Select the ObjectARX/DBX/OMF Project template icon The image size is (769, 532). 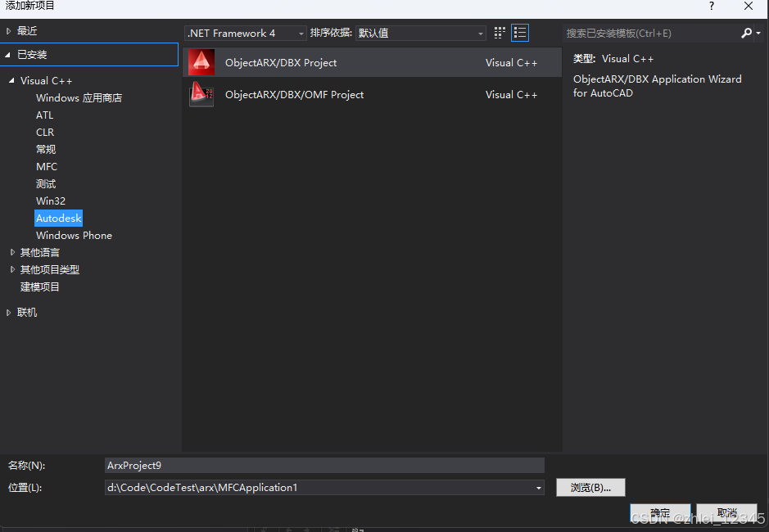[201, 94]
